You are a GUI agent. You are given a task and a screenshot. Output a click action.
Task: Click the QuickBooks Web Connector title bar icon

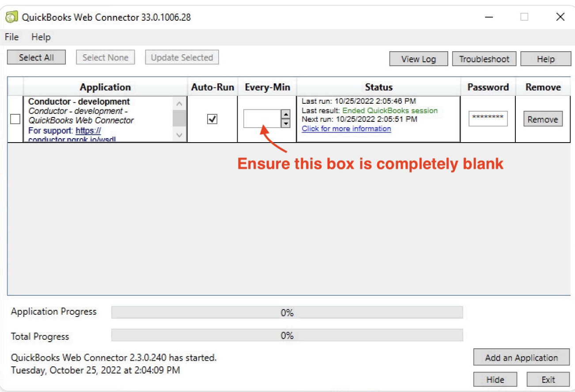(11, 17)
